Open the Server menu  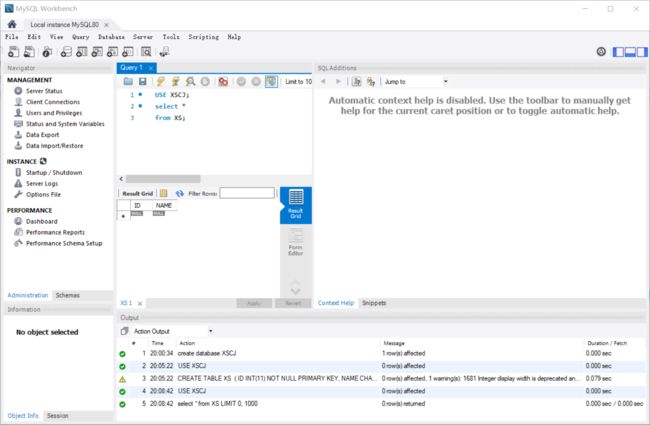[143, 37]
